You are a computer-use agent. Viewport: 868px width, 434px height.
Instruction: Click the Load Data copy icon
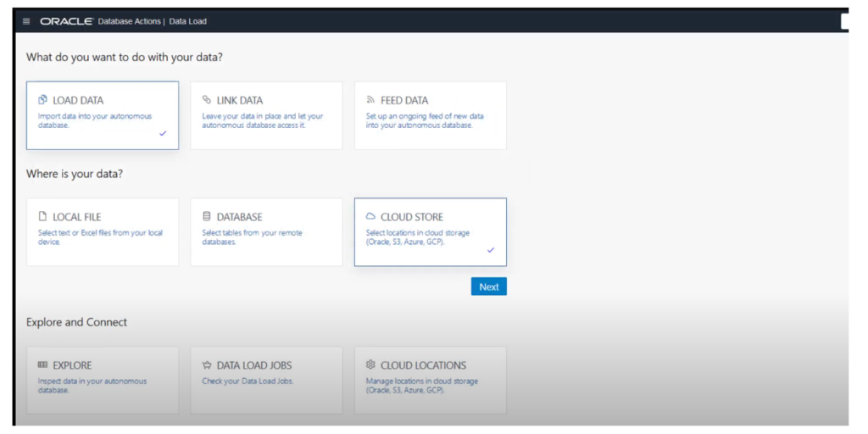pos(42,100)
